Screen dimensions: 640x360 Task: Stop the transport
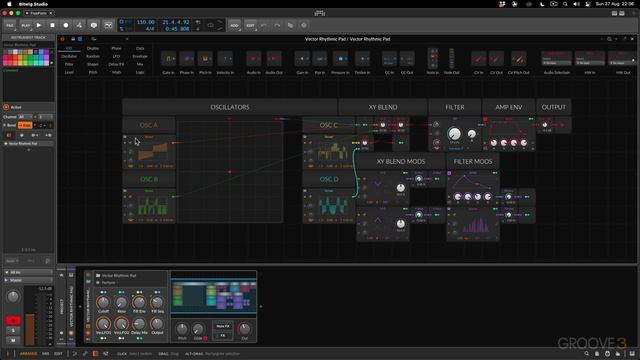52,25
